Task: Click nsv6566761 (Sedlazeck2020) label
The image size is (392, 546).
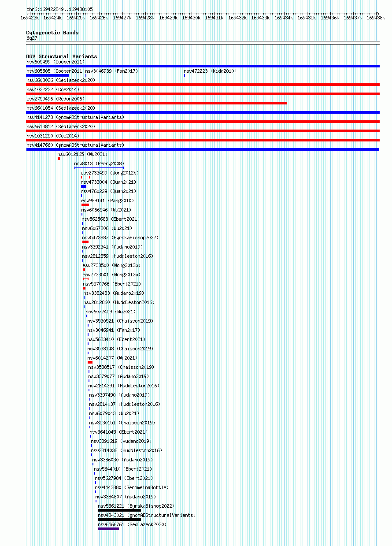Action: [133, 524]
